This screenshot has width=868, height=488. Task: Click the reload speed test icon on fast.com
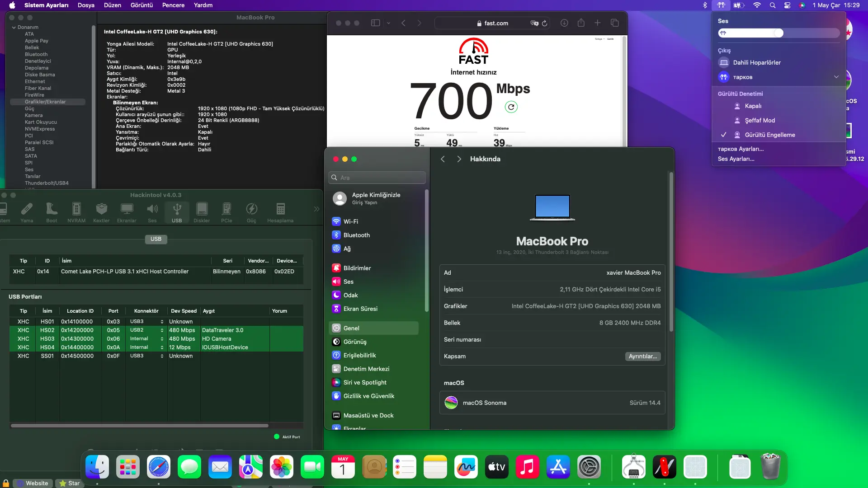click(511, 107)
